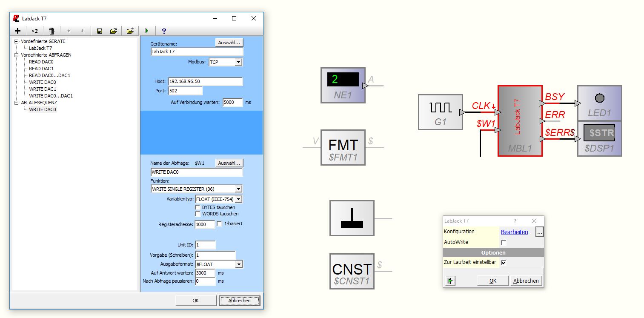This screenshot has width=644, height=318.
Task: Select LabJack T7 in device tree
Action: point(40,48)
